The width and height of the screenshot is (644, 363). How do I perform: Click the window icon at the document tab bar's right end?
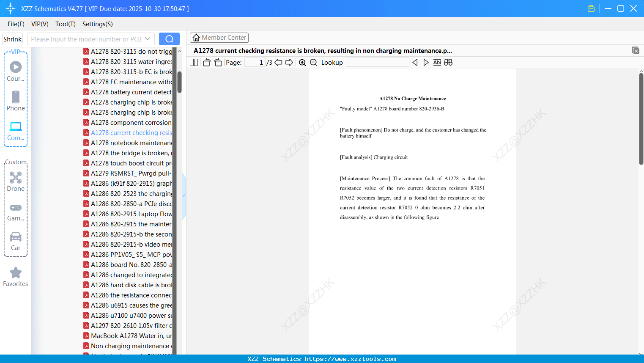point(636,50)
